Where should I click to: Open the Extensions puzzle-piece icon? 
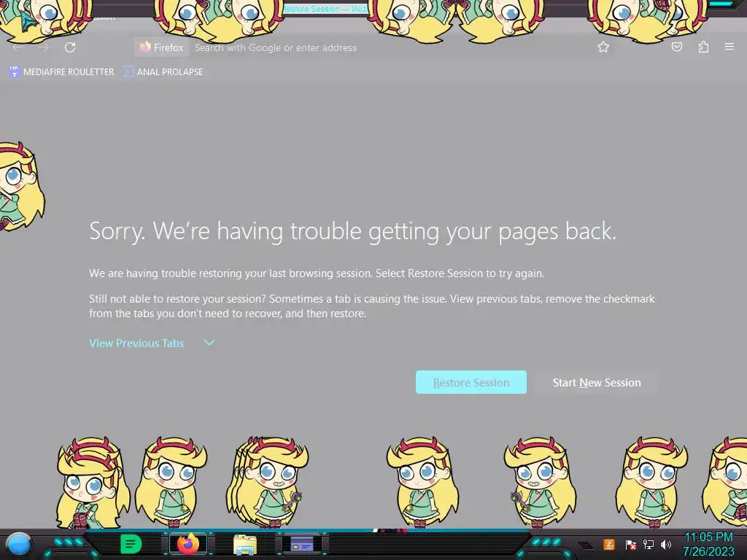[x=703, y=47]
